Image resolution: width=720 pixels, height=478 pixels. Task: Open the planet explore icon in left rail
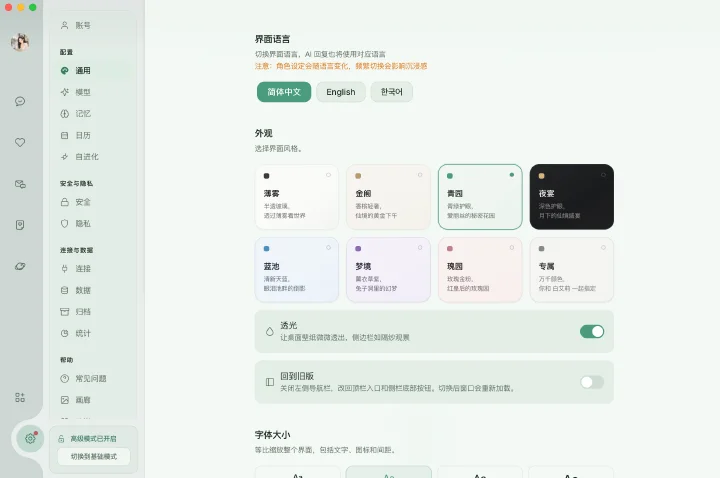(20, 266)
